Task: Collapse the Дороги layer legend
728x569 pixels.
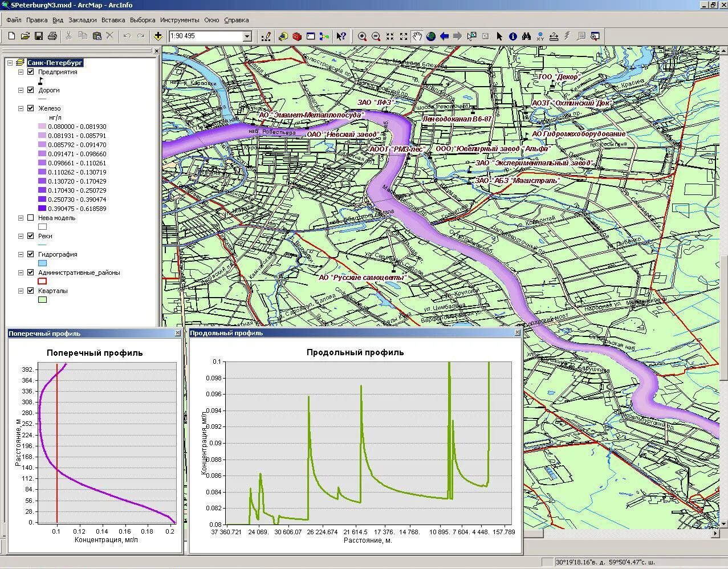Action: tap(21, 90)
